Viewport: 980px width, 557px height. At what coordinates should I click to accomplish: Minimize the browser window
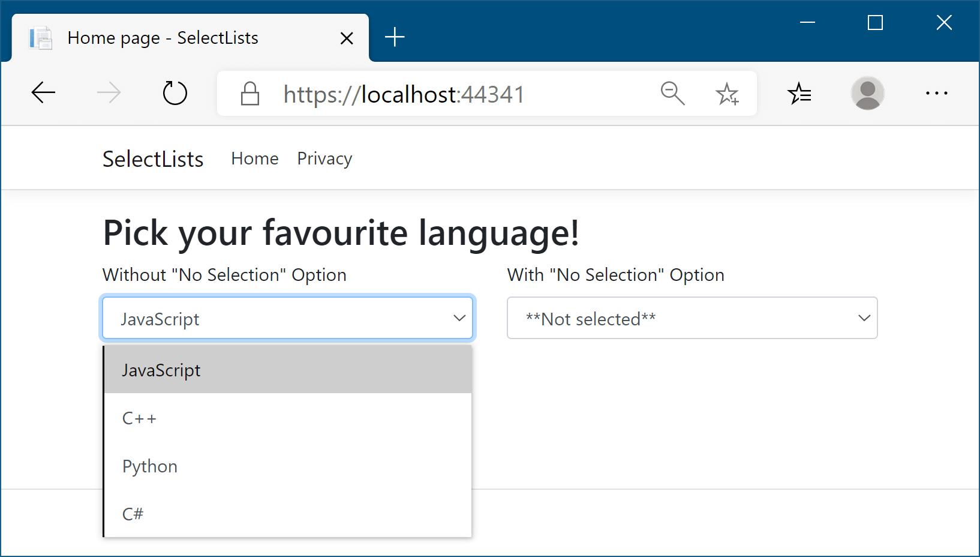coord(807,23)
